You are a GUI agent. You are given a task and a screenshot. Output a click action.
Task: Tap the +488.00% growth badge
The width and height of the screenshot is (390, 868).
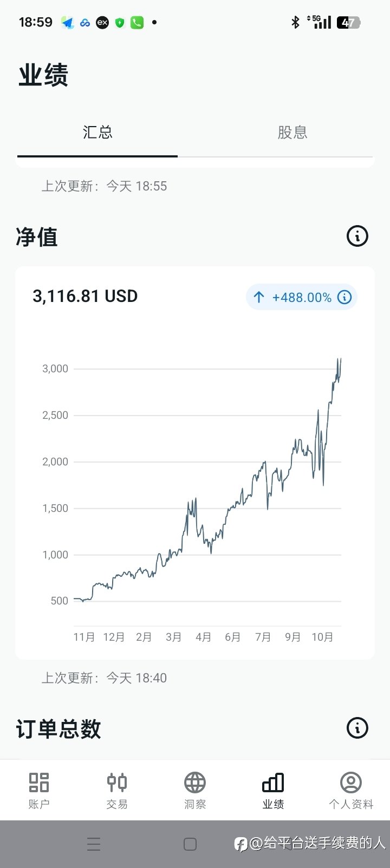point(301,297)
